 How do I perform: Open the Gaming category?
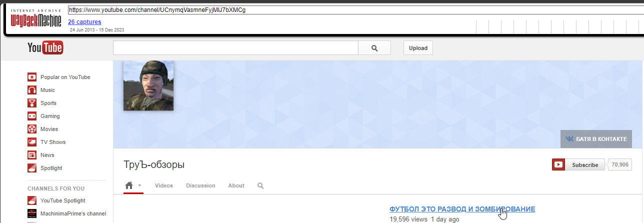(50, 116)
